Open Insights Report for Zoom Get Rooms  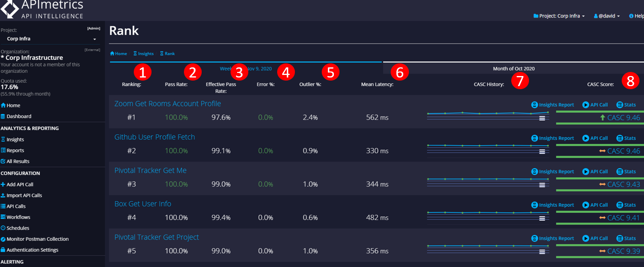(x=552, y=105)
